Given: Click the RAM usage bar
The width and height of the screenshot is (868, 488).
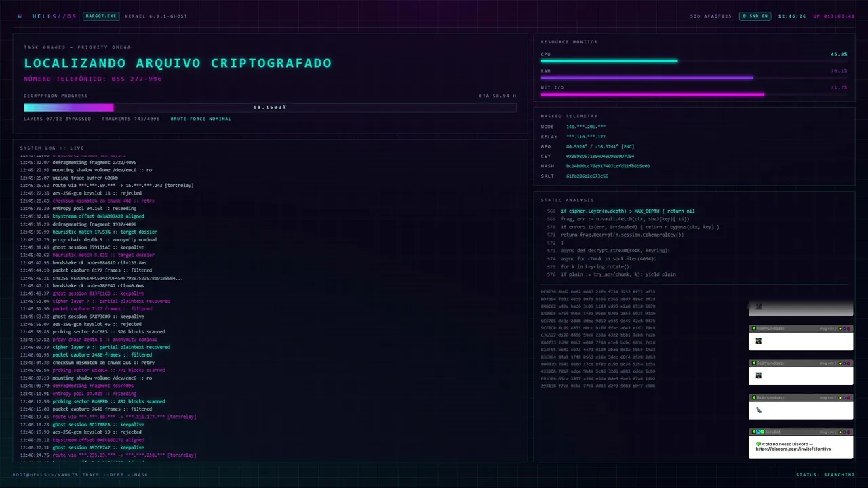Looking at the screenshot, I should (x=694, y=78).
